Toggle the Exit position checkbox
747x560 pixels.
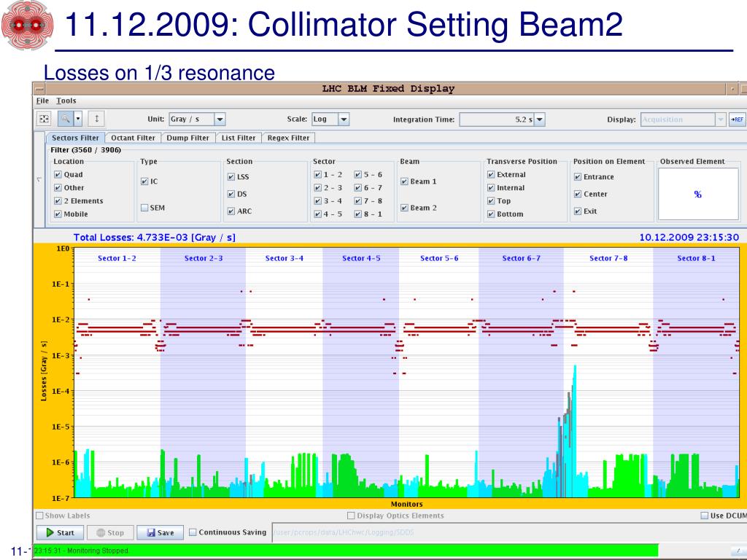pyautogui.click(x=578, y=211)
